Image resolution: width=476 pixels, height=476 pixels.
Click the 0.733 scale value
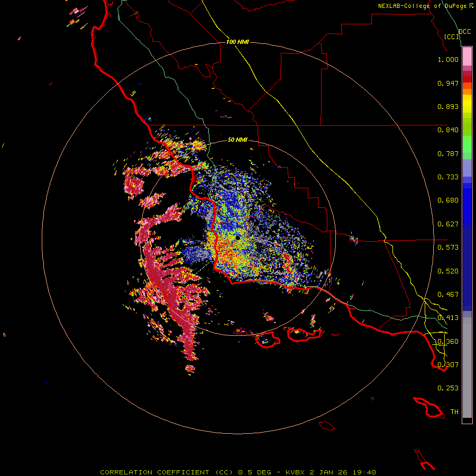(x=448, y=177)
